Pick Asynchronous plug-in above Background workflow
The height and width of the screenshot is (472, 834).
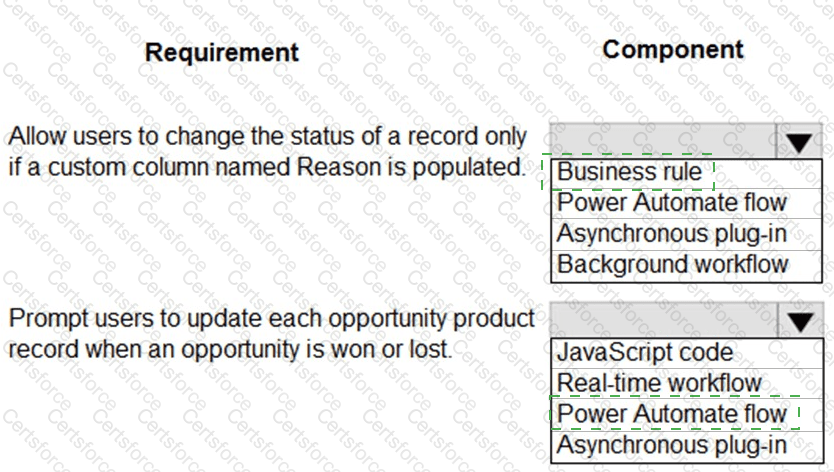(x=672, y=234)
